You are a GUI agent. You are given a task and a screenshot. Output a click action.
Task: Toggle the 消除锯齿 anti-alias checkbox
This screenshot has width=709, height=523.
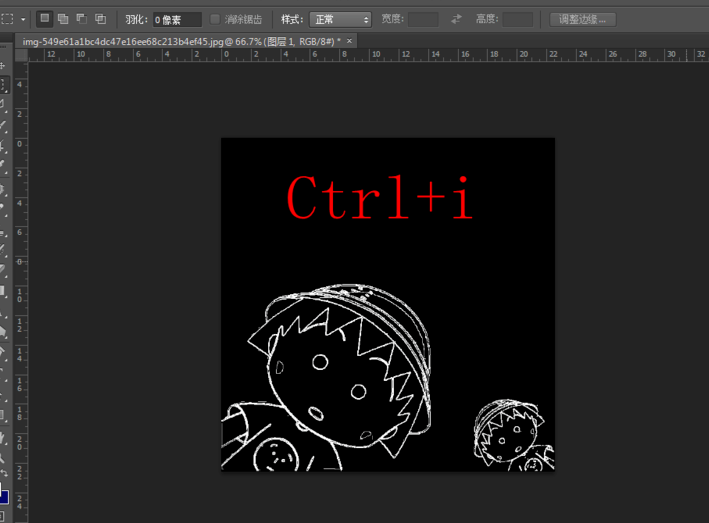[x=215, y=19]
